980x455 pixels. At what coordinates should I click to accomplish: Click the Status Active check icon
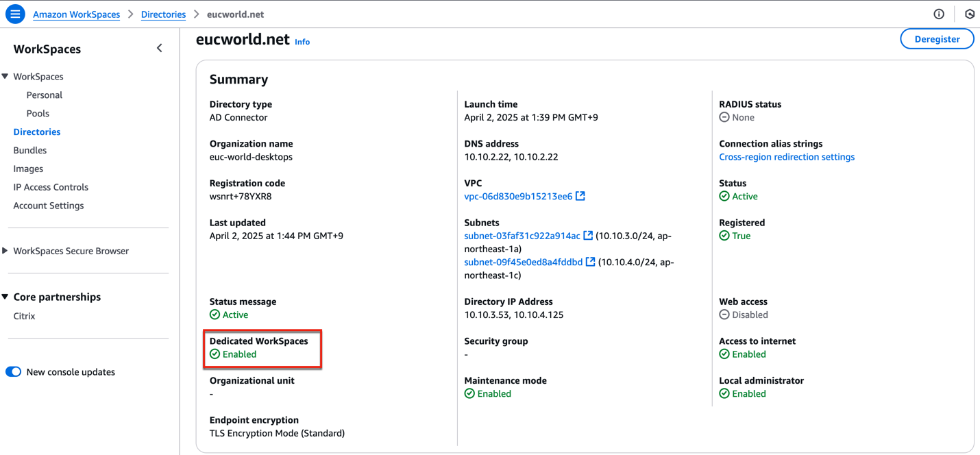click(724, 196)
